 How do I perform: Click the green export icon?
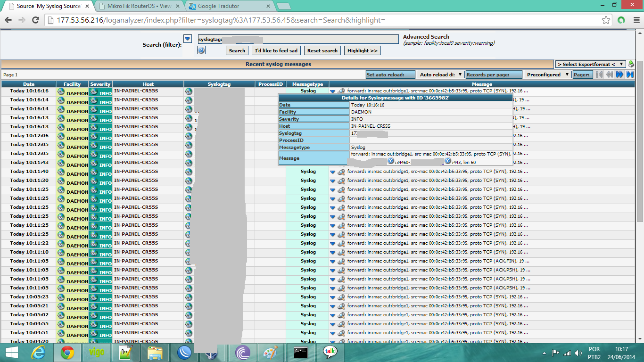pos(631,64)
